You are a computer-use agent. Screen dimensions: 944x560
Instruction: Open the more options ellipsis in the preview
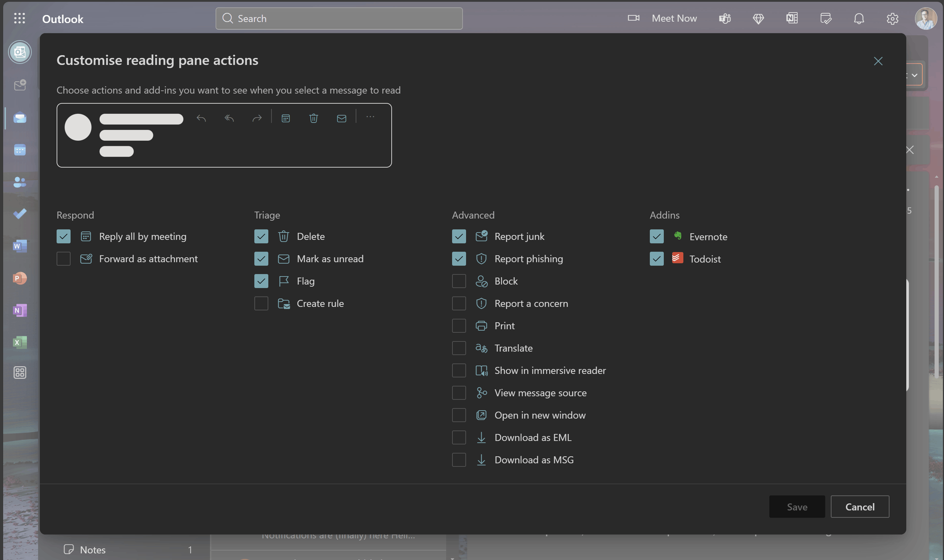(370, 117)
